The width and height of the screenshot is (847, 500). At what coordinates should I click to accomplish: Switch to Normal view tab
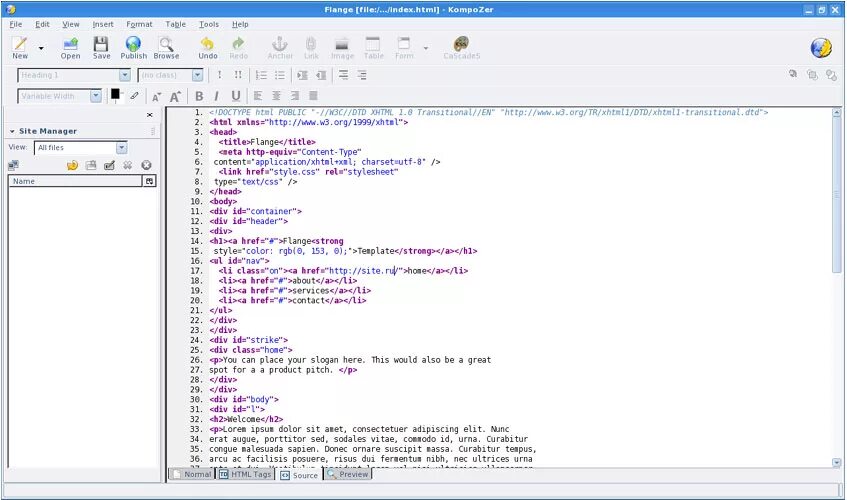click(x=192, y=474)
